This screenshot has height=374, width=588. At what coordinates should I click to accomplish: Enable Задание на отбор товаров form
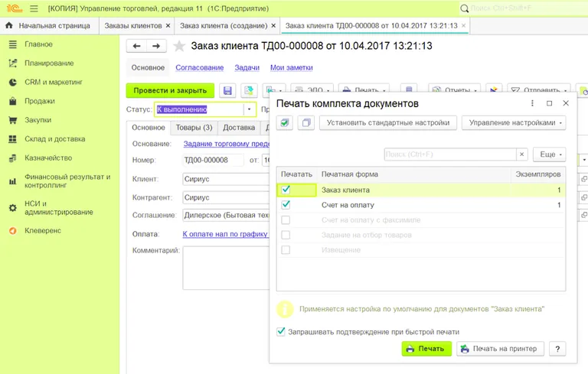pos(286,235)
